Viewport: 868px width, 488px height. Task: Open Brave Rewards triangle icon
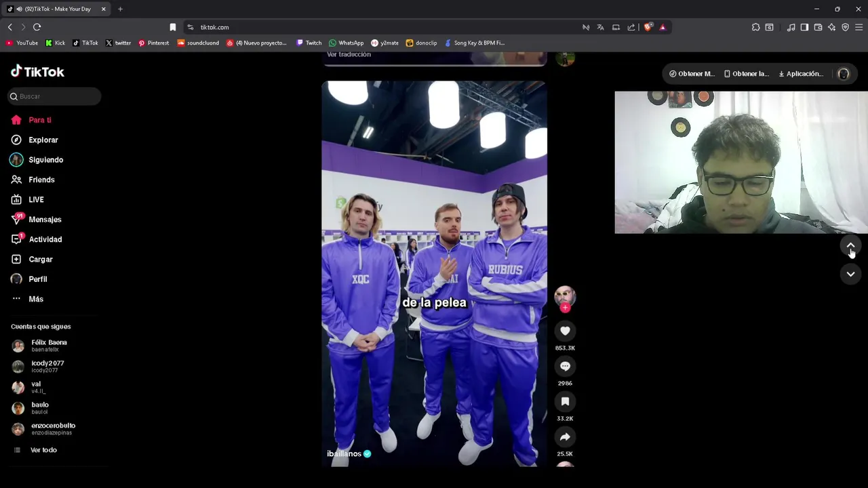[x=663, y=27]
